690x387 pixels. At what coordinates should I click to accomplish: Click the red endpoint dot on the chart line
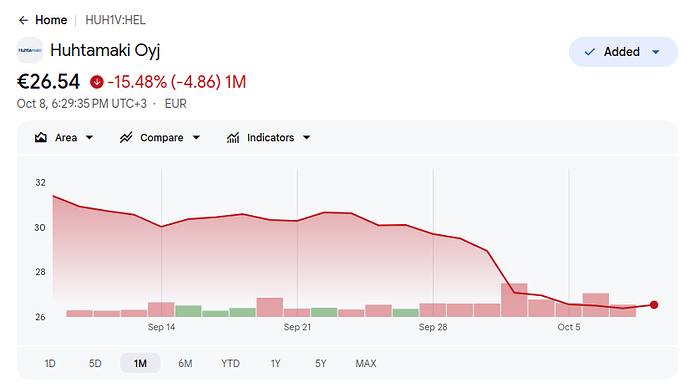(x=654, y=305)
